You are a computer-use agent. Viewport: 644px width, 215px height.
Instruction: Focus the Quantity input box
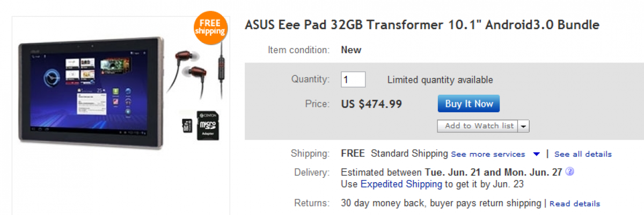[x=353, y=80]
